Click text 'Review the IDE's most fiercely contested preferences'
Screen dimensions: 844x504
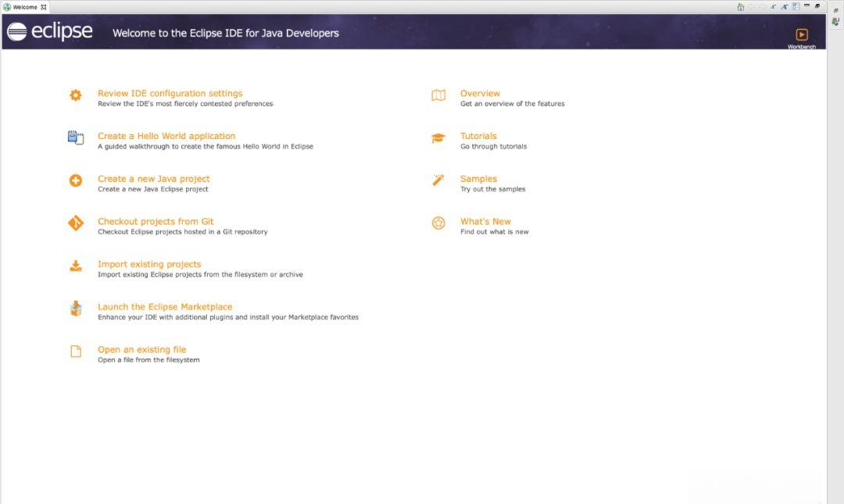pos(185,104)
